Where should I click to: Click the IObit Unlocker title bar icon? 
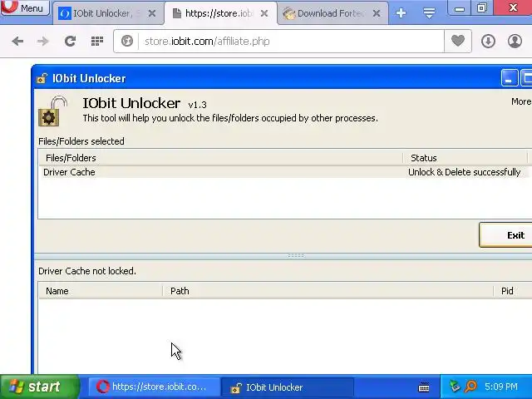click(x=42, y=78)
